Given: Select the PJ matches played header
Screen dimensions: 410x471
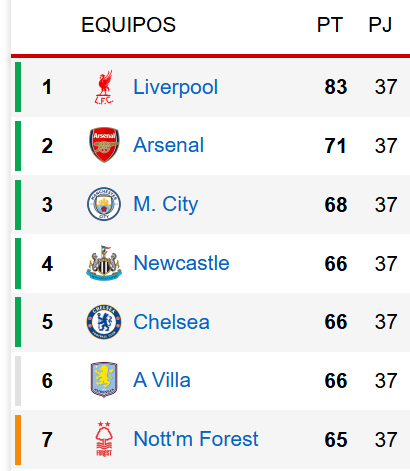Looking at the screenshot, I should point(380,25).
